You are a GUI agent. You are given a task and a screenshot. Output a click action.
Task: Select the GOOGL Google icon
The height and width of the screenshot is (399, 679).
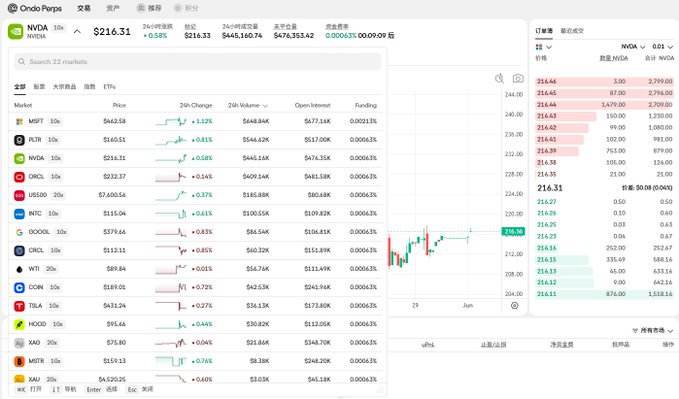19,232
